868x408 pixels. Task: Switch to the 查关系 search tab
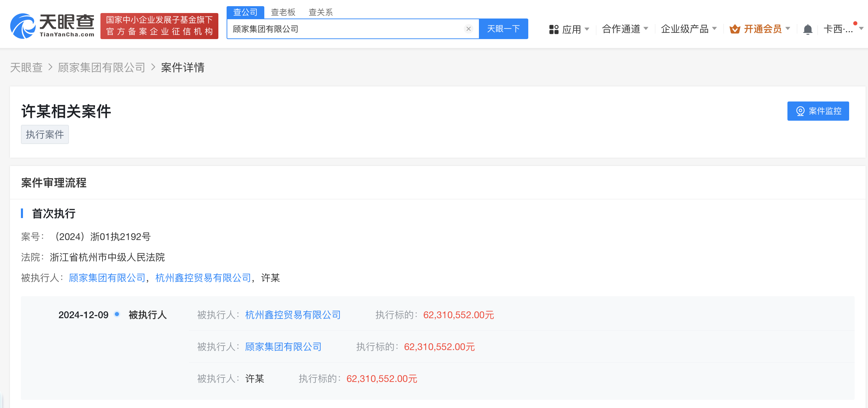[321, 12]
